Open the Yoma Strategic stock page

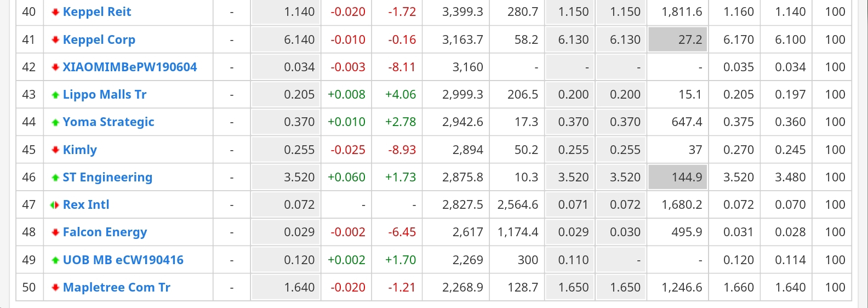pos(108,122)
